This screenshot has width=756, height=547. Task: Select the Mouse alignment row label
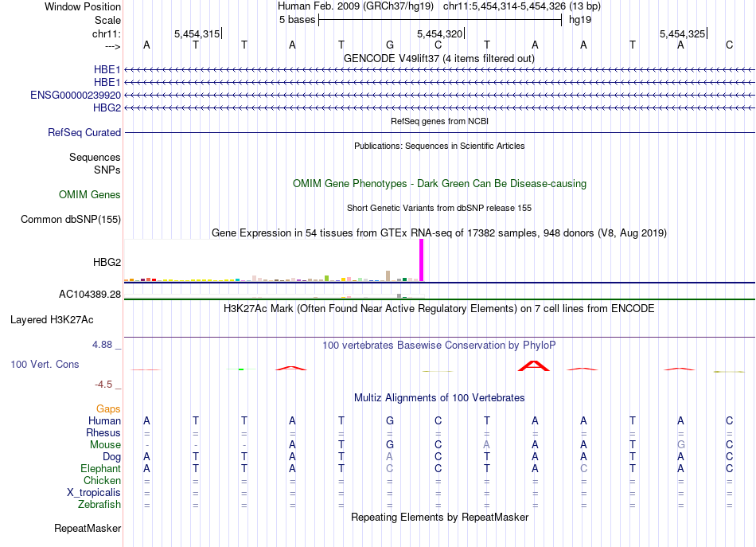[x=105, y=445]
